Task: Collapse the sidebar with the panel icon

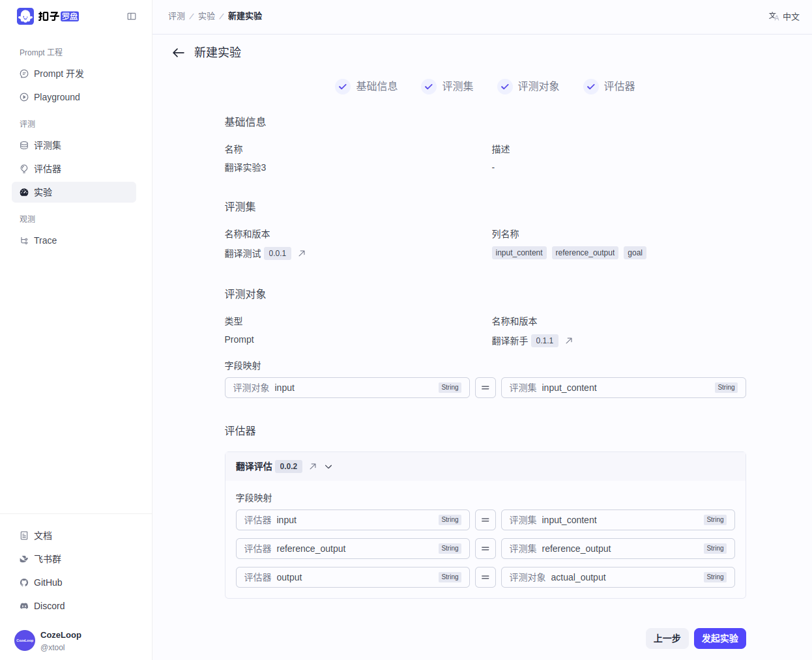Action: (x=132, y=16)
